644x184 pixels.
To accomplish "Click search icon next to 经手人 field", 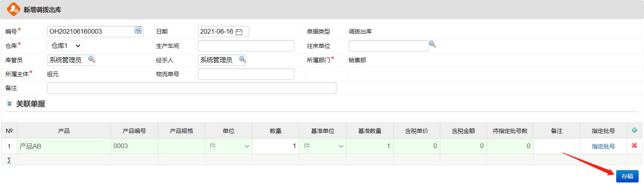I will click(x=242, y=59).
